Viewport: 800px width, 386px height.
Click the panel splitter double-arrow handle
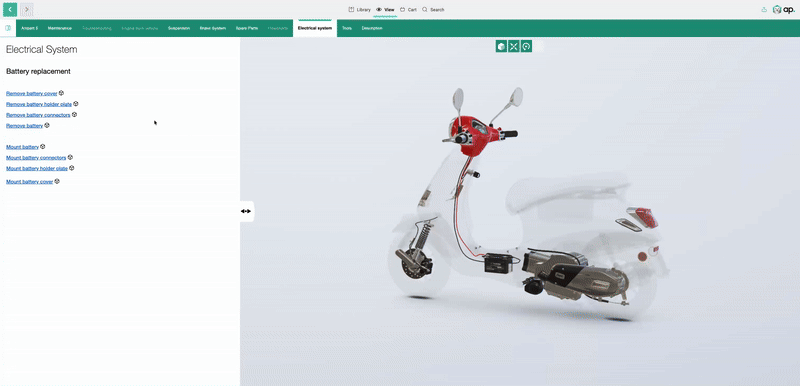246,211
